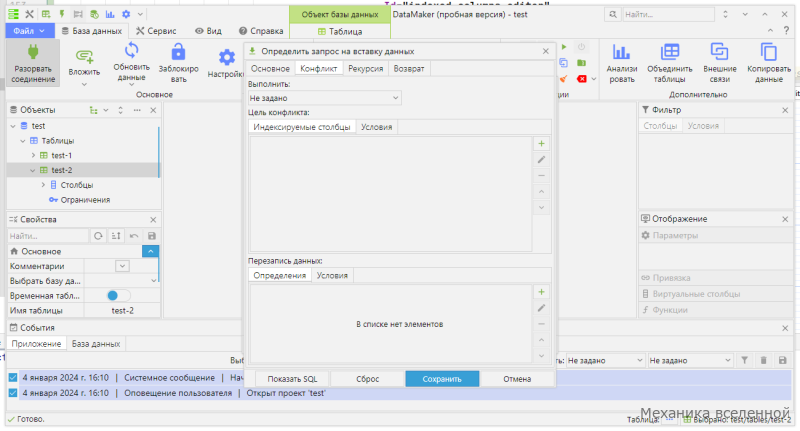
Task: Click the save icon in Свойства panel
Action: click(152, 236)
